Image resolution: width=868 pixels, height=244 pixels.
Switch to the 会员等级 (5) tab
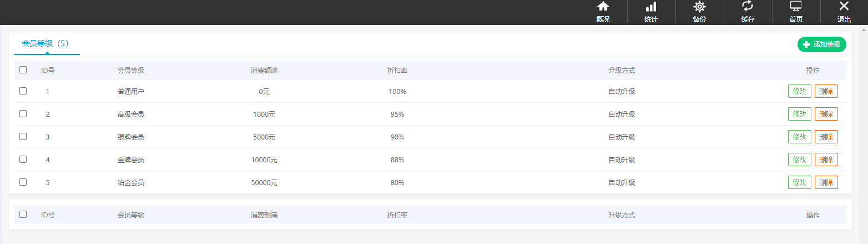coord(45,43)
